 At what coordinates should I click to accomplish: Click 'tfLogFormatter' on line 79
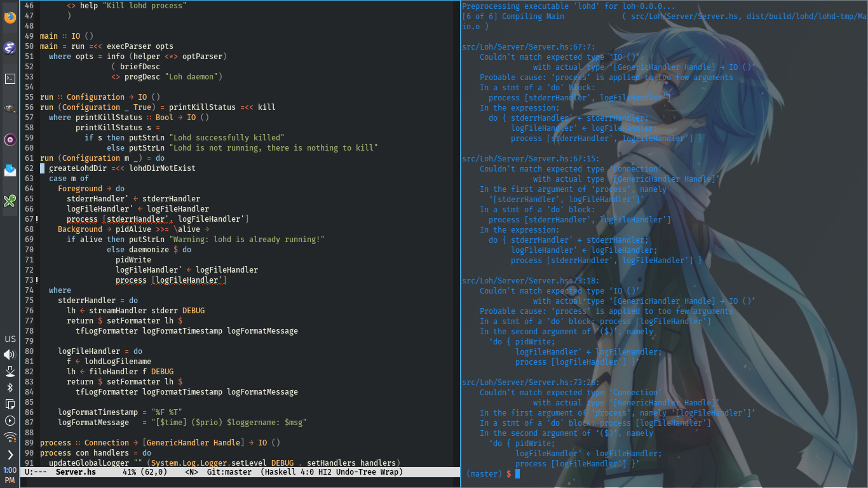[107, 331]
